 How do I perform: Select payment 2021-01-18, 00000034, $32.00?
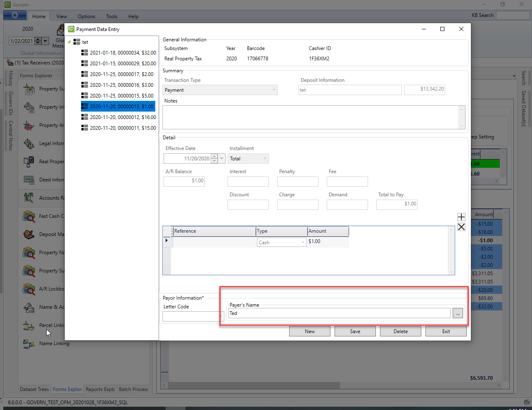123,53
